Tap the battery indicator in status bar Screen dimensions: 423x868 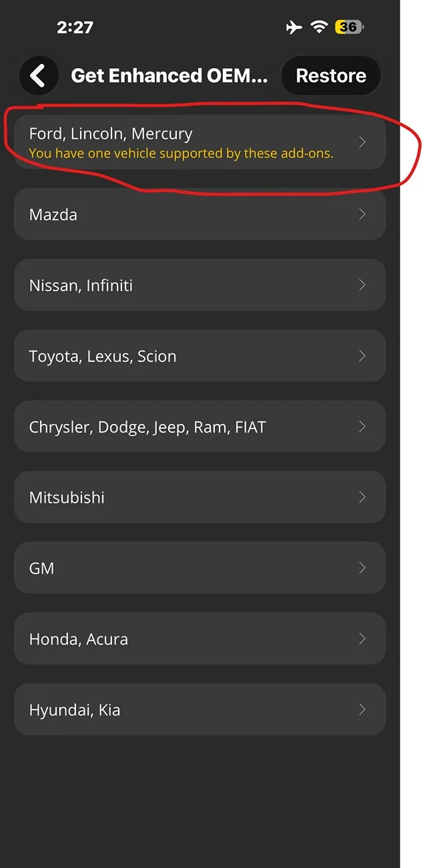349,27
